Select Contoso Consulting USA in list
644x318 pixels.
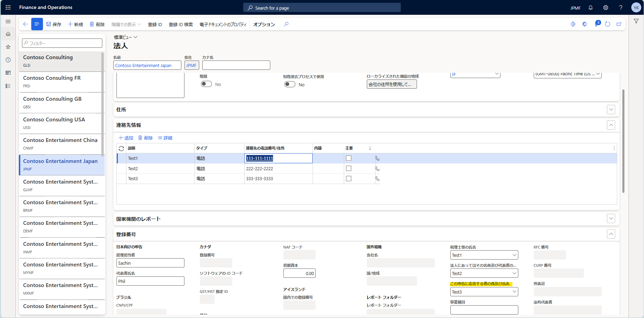tap(60, 123)
